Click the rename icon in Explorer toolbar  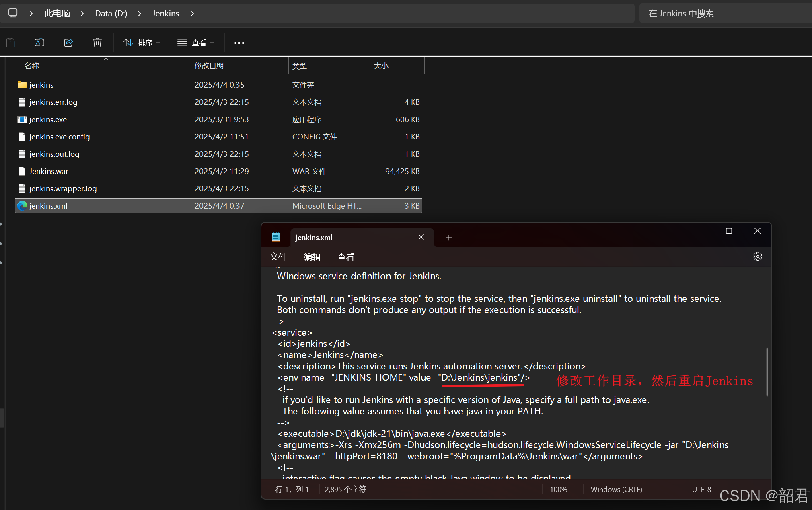click(39, 43)
